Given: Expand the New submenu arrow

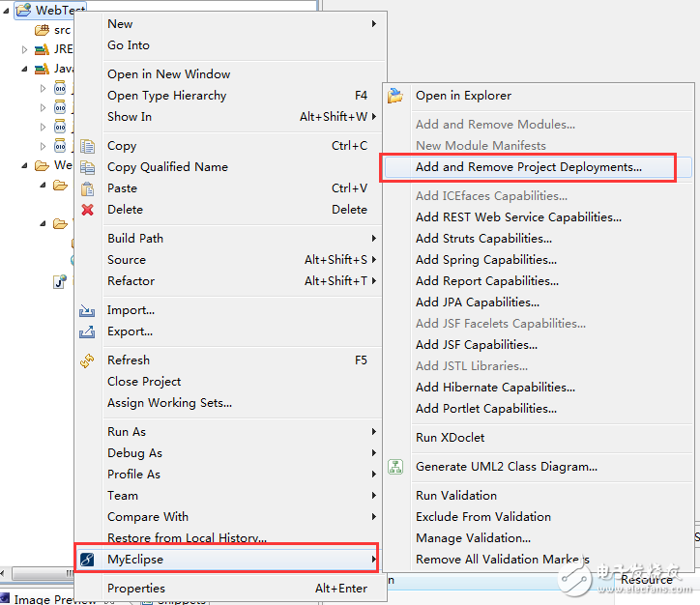Looking at the screenshot, I should (x=374, y=24).
